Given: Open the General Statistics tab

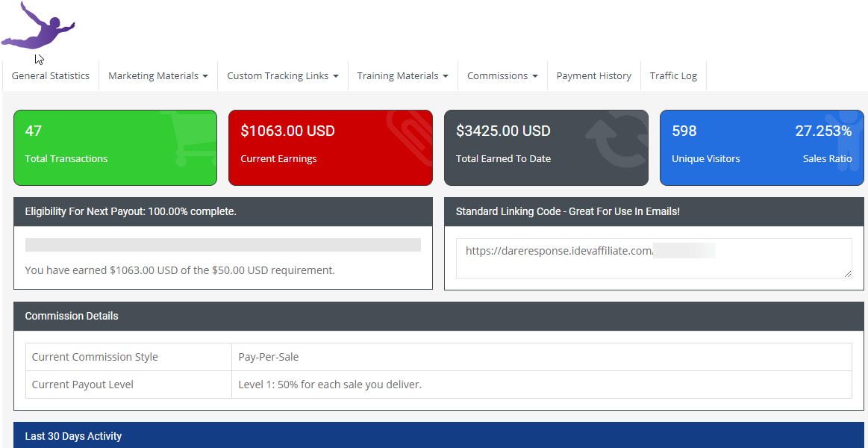Looking at the screenshot, I should 51,76.
